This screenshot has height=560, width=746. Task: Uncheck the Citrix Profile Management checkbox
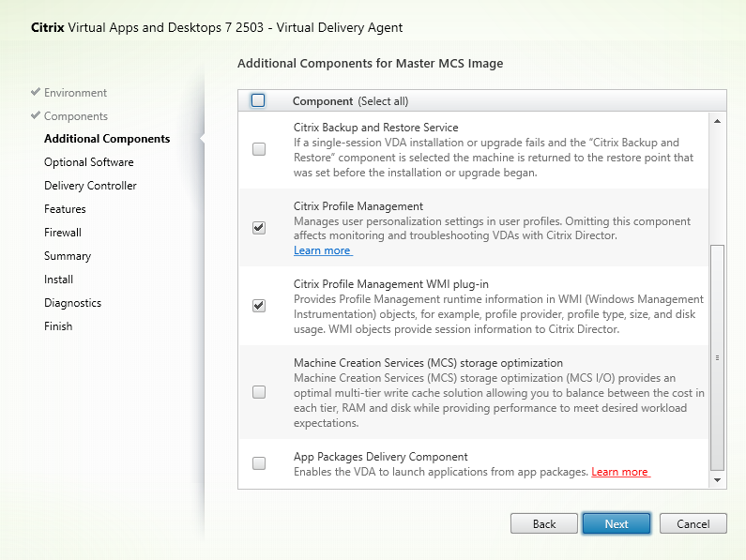pos(259,227)
